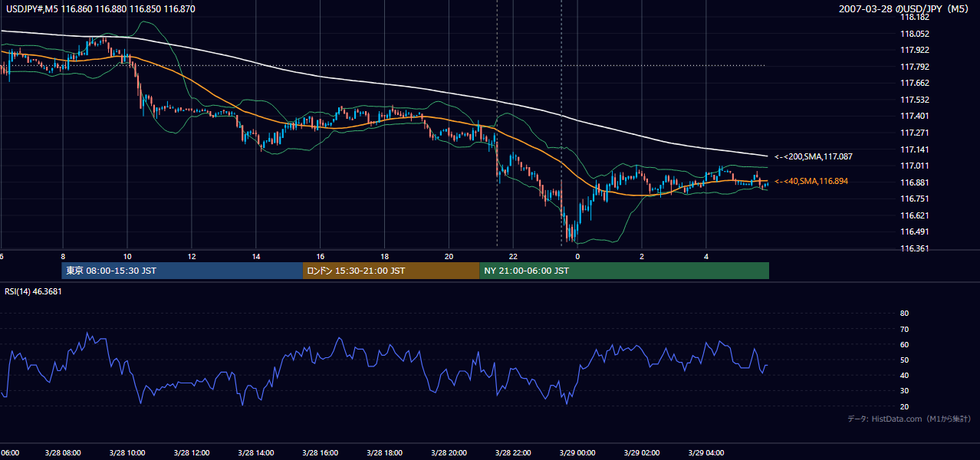980x460 pixels.
Task: Click price axis value 116.491
Action: 914,232
